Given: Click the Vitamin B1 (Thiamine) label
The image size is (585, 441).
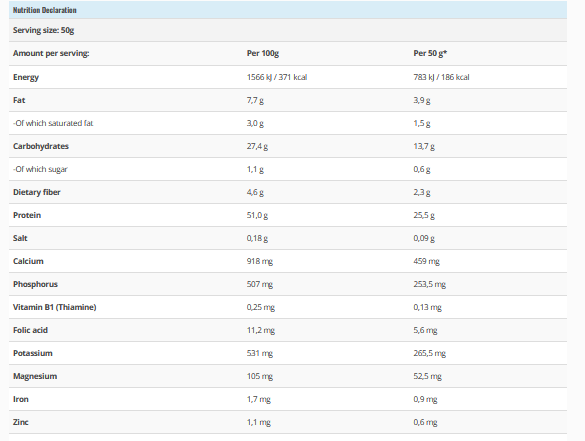Looking at the screenshot, I should 54,307.
